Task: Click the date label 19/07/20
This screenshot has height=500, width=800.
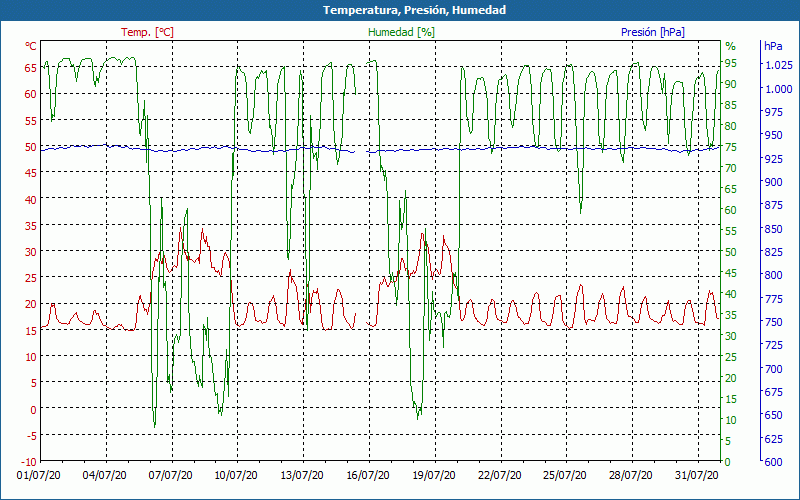Action: coord(434,475)
